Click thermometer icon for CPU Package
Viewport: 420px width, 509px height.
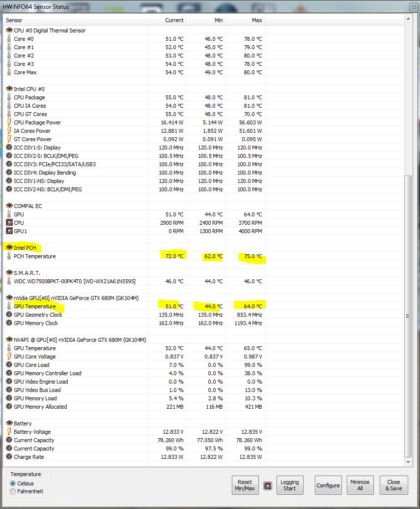pyautogui.click(x=9, y=97)
